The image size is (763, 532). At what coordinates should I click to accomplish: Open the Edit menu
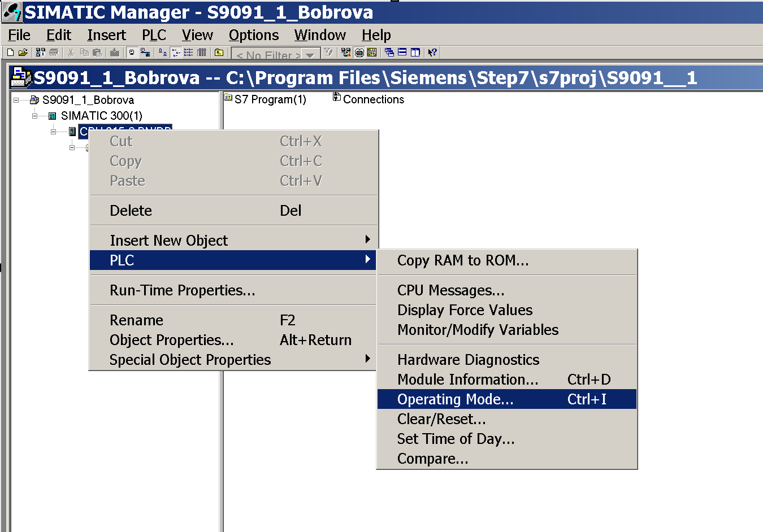tap(59, 35)
